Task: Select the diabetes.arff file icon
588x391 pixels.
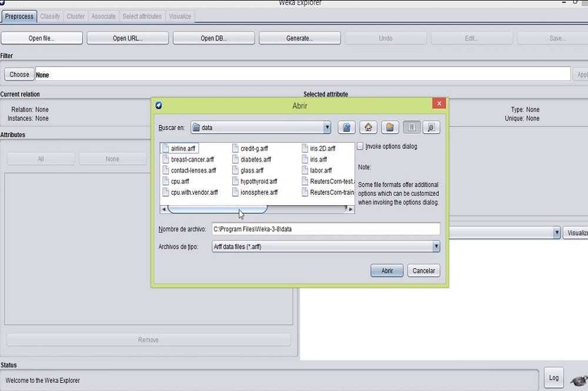Action: click(x=235, y=159)
